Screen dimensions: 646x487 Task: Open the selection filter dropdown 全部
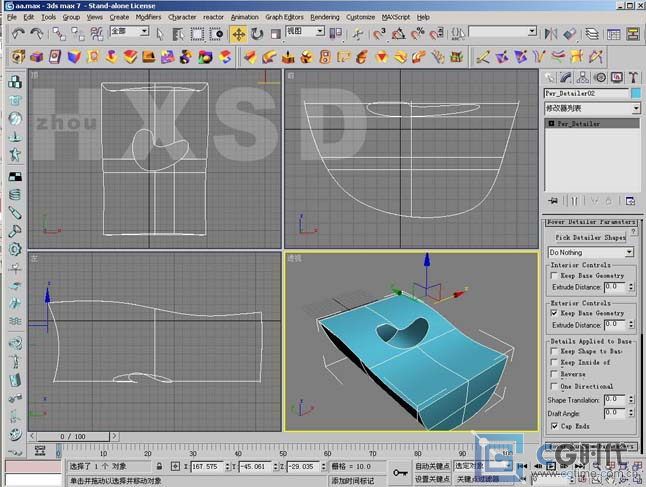pyautogui.click(x=129, y=31)
